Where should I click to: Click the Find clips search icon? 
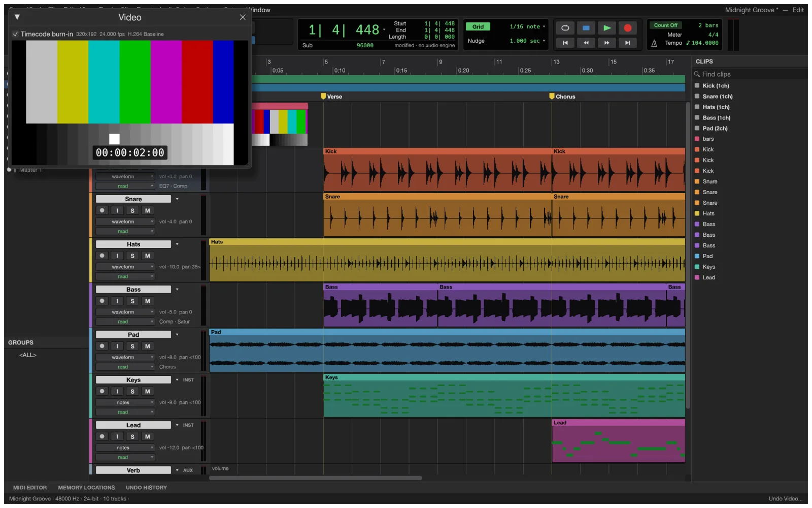point(697,74)
